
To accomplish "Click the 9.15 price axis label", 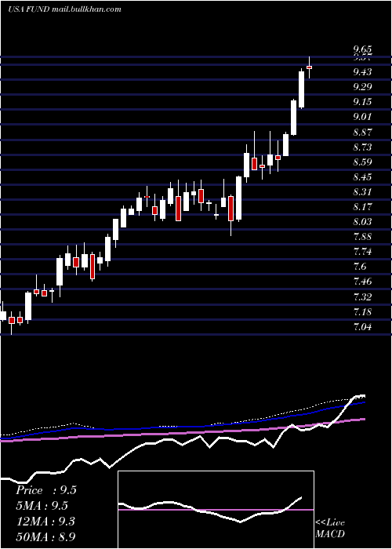I will coord(362,102).
